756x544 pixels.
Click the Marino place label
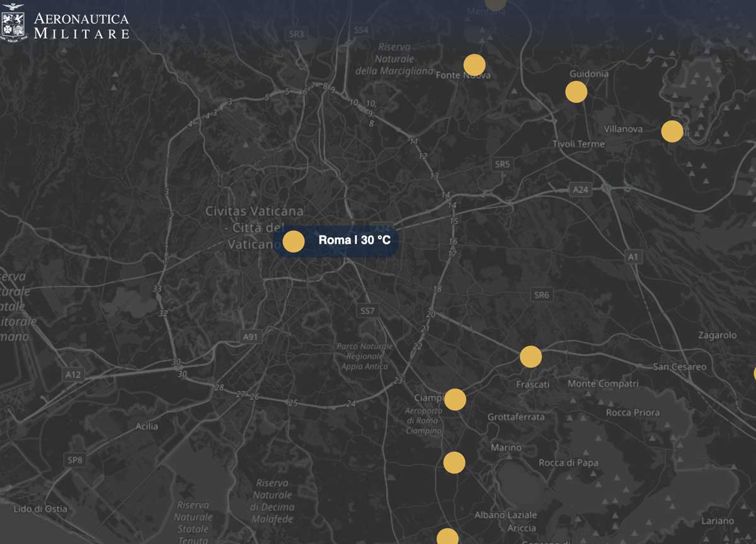click(507, 448)
